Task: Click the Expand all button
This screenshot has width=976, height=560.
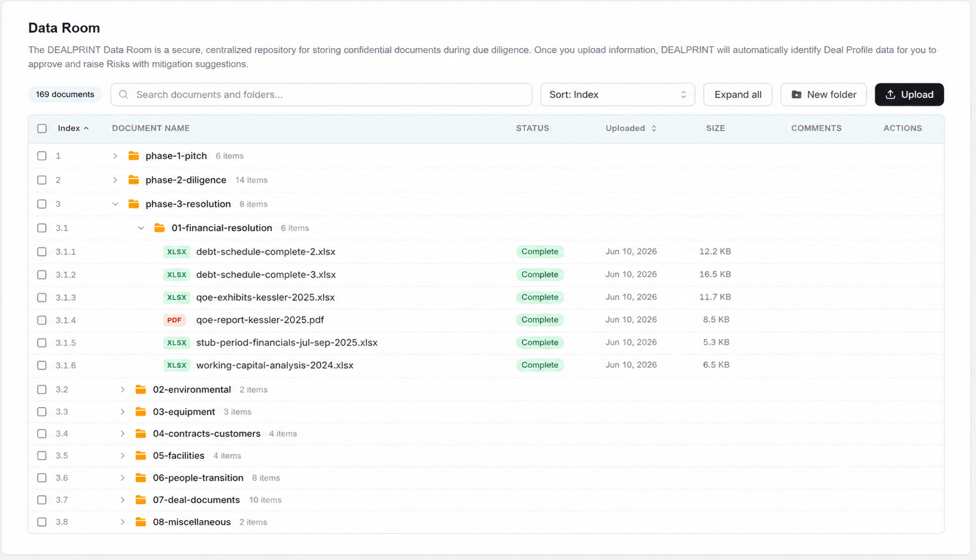Action: tap(738, 94)
